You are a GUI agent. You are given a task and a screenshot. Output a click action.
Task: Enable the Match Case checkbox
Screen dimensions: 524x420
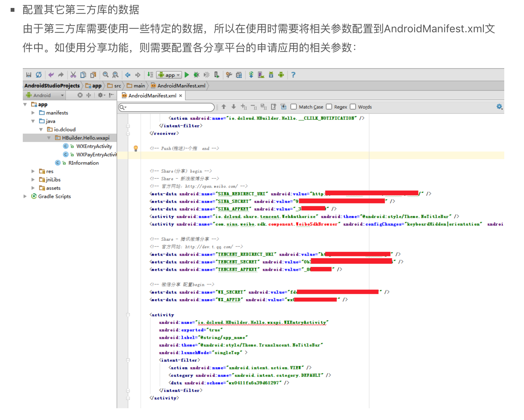294,107
